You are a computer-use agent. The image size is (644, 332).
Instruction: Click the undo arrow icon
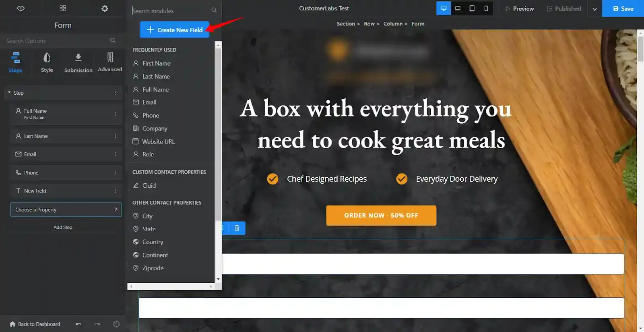(78, 324)
